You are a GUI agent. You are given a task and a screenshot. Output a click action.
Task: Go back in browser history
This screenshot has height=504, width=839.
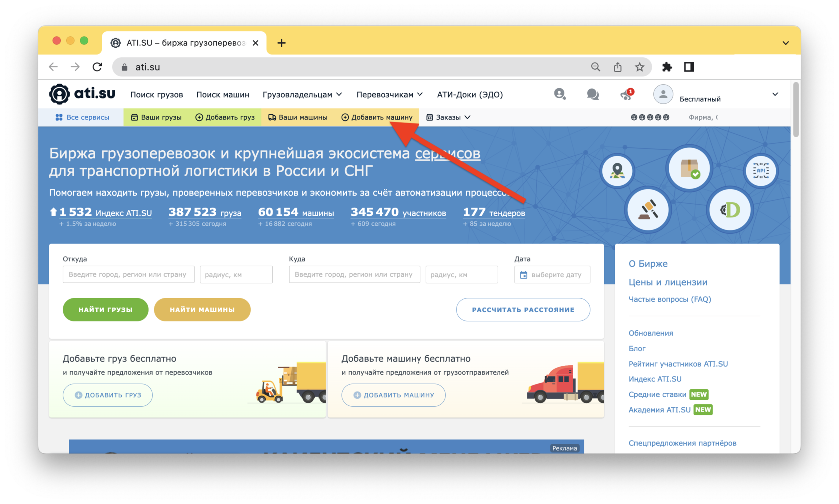53,67
